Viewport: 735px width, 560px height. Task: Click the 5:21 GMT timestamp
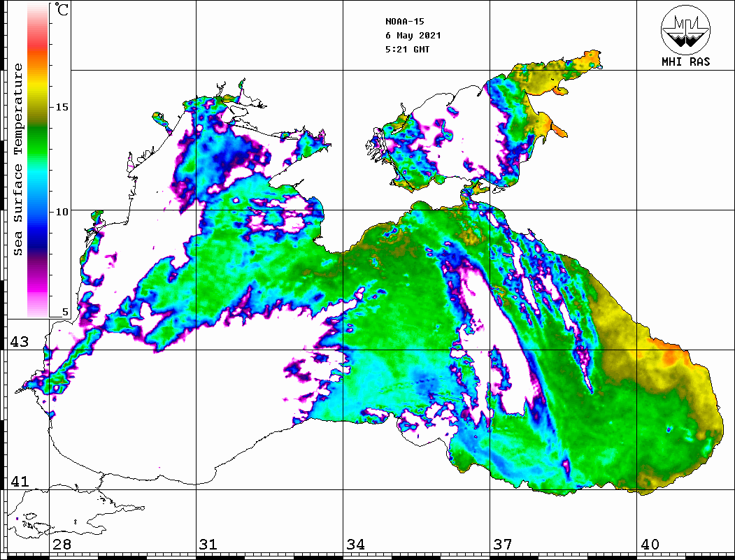coord(408,50)
